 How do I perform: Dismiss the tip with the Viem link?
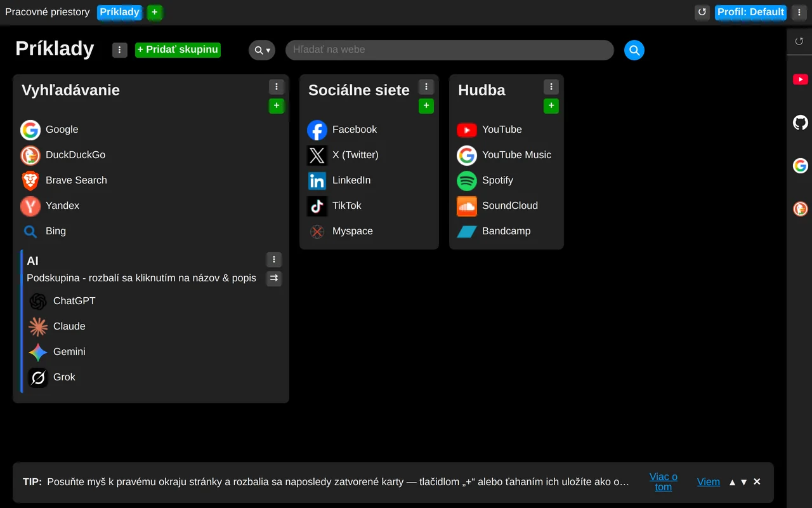click(709, 482)
